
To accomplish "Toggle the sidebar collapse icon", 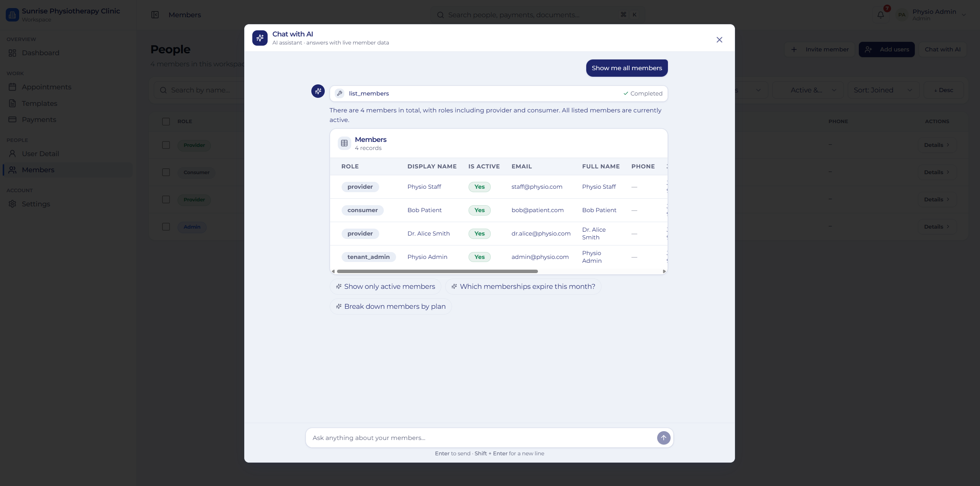I will click(155, 15).
